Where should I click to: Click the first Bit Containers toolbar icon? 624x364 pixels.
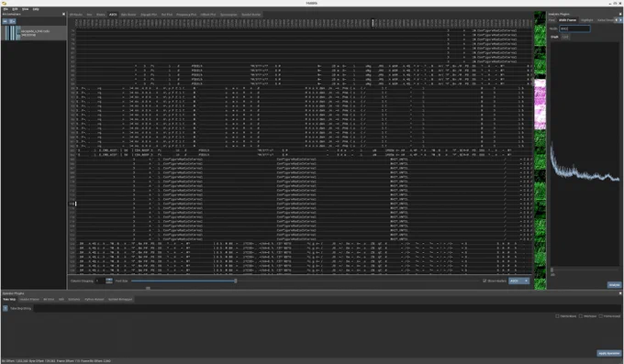(6, 21)
